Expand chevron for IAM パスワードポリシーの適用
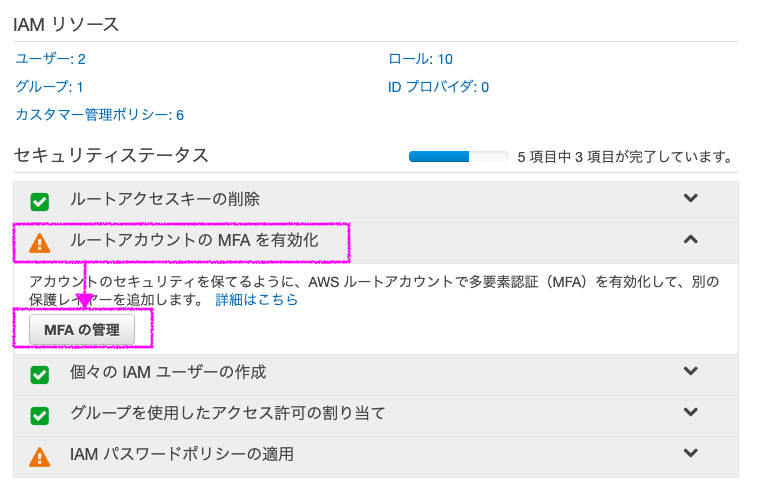The height and width of the screenshot is (496, 765). point(690,453)
